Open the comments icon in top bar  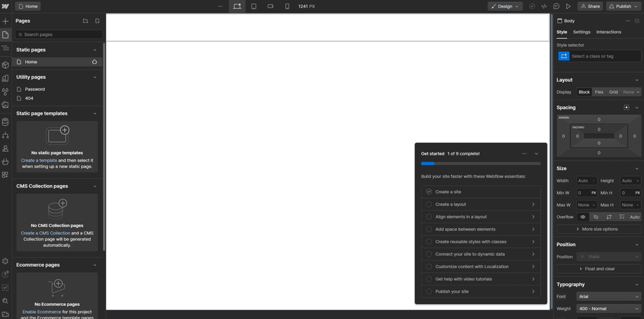(x=556, y=6)
